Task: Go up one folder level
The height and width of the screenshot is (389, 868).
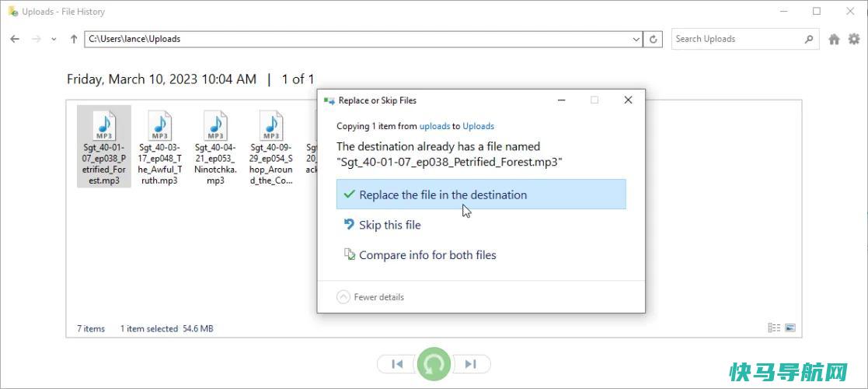Action: point(74,39)
